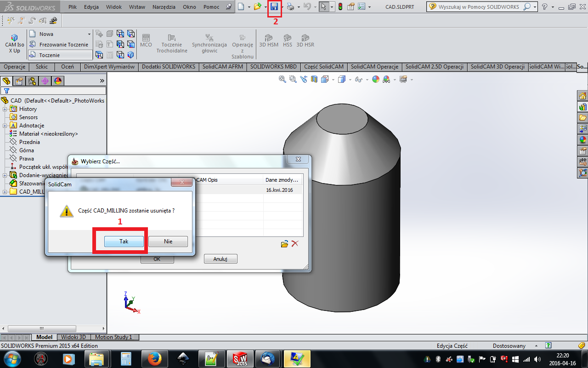Click the Section View icon

[314, 79]
